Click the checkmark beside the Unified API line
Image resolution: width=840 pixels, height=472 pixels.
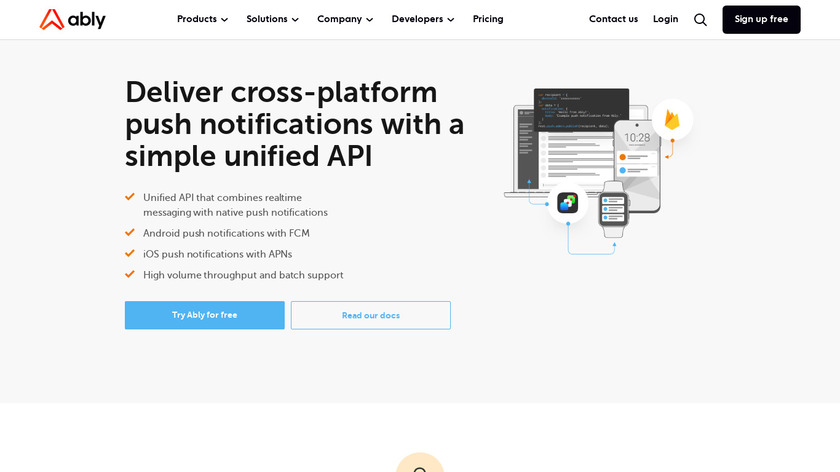pyautogui.click(x=130, y=197)
